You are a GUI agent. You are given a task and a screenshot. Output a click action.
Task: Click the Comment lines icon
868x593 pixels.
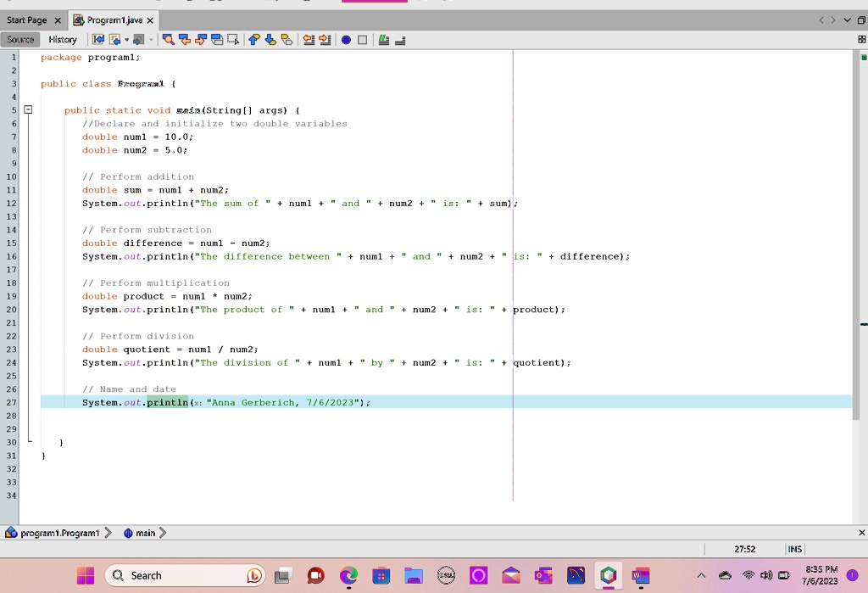384,39
